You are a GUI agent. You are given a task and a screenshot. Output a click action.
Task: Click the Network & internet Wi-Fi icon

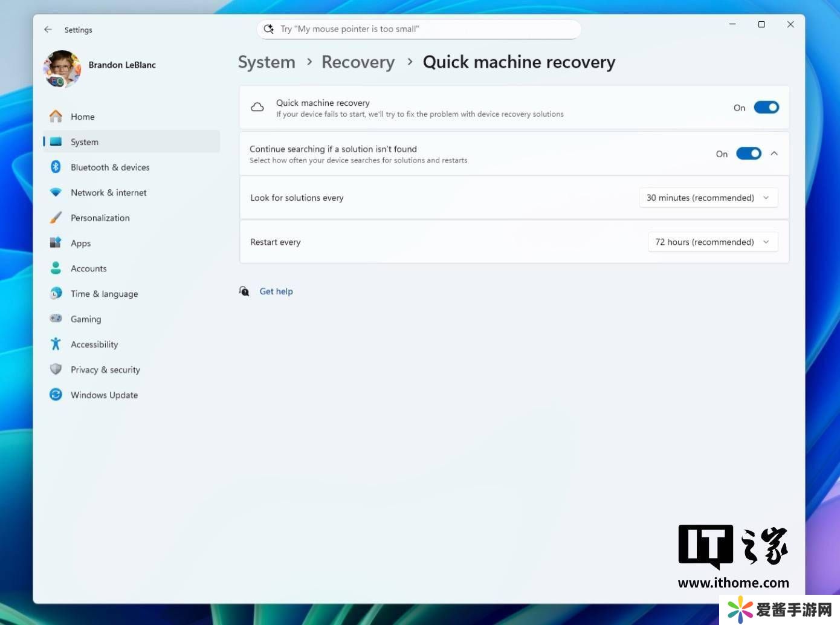tap(56, 193)
